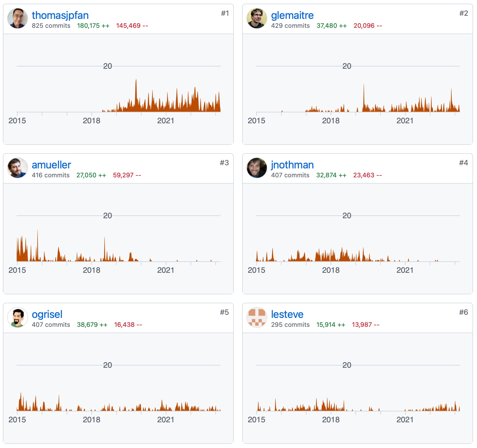The width and height of the screenshot is (477, 448).
Task: View lesteve's 295 commits
Action: tap(290, 325)
